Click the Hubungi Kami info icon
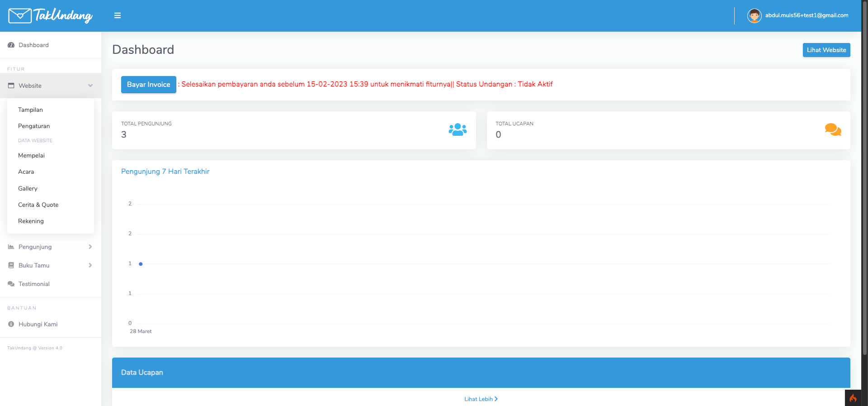Image resolution: width=868 pixels, height=406 pixels. click(11, 324)
